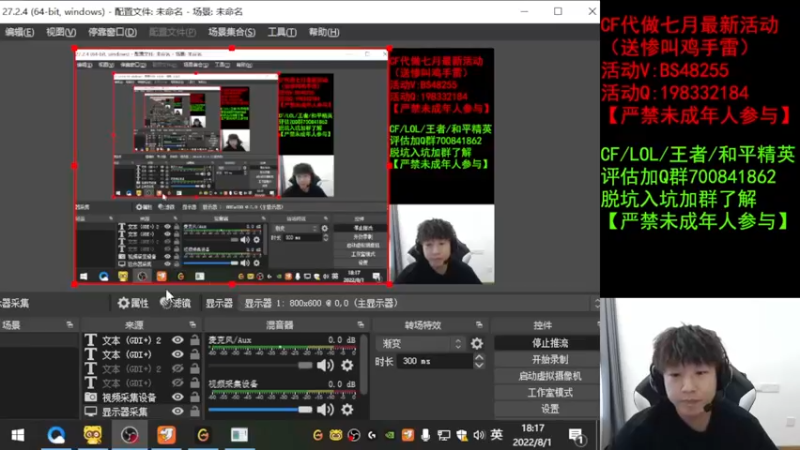Toggle the lock on 视频采集设备 source
This screenshot has height=450, width=800.
pyautogui.click(x=194, y=396)
